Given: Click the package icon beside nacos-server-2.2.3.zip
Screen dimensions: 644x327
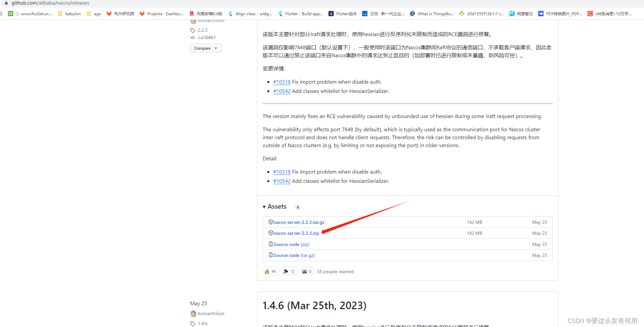Looking at the screenshot, I should 271,233.
